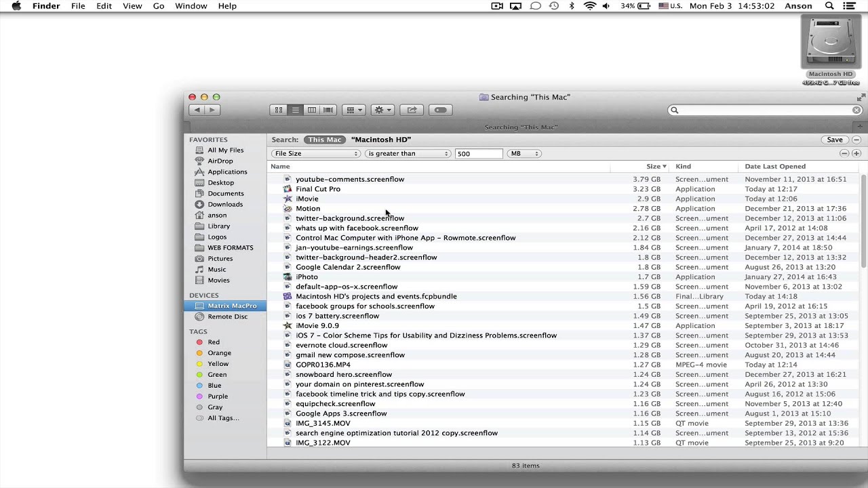The width and height of the screenshot is (868, 488).
Task: Click the file size value field
Action: pyautogui.click(x=479, y=154)
